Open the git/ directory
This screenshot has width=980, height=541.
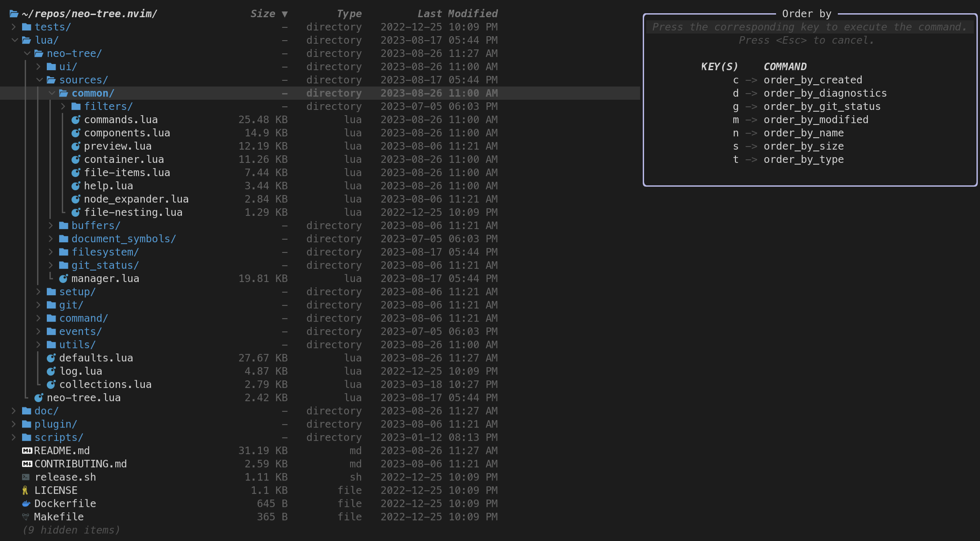click(x=71, y=305)
